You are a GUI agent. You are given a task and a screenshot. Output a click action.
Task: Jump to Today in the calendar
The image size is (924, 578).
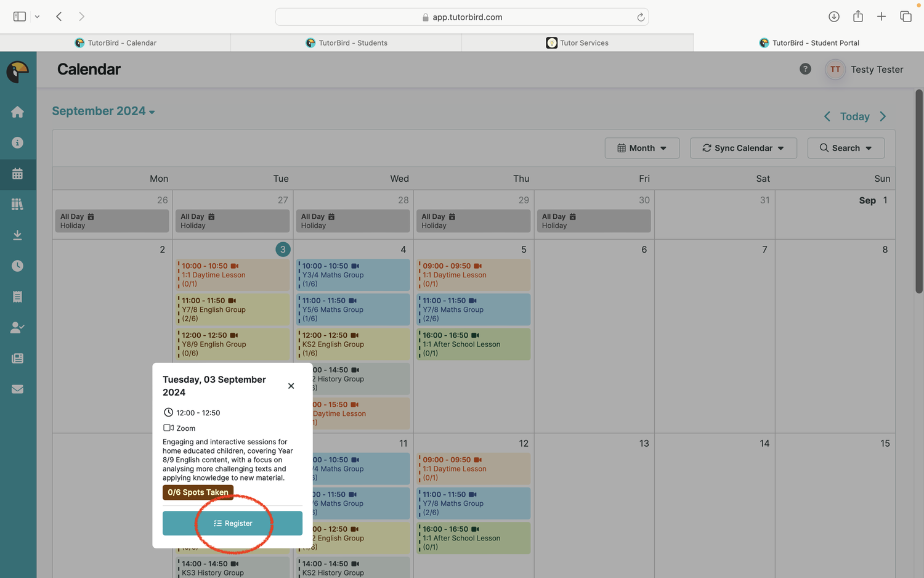855,116
